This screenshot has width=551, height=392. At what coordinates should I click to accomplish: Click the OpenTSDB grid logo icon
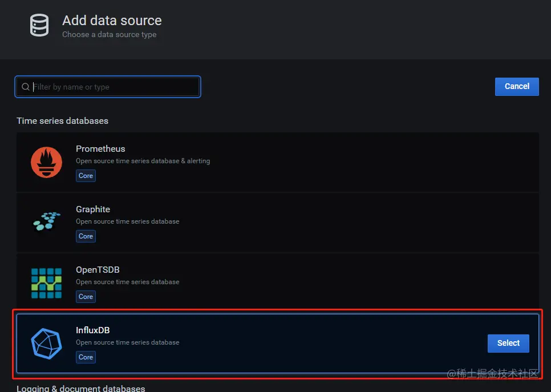pos(47,283)
